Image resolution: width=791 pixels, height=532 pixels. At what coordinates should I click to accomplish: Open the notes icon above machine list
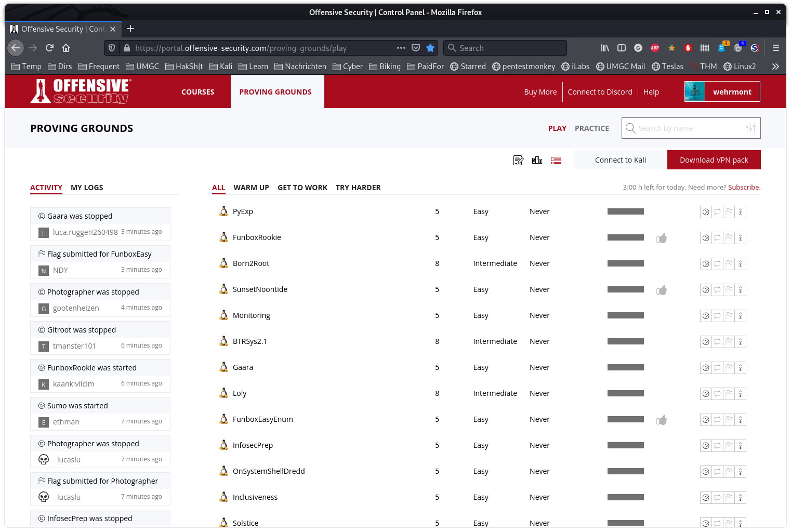(518, 161)
